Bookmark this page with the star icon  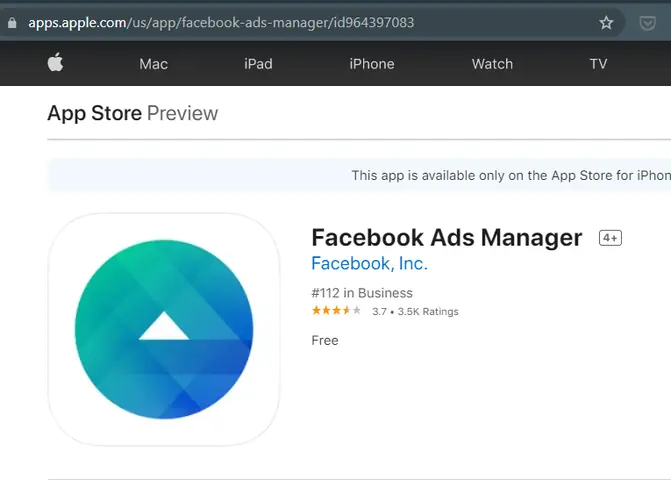click(x=606, y=22)
